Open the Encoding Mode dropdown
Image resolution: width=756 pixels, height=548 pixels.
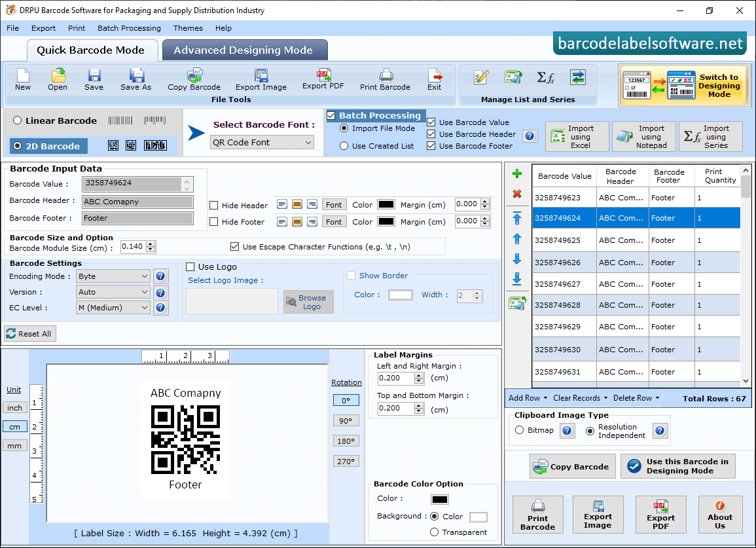coord(113,276)
